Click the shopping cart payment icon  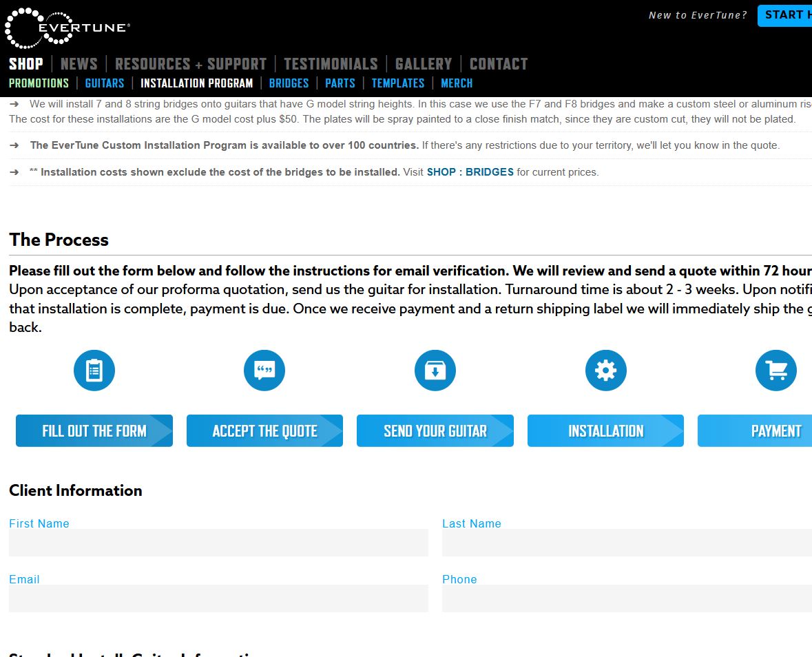(x=775, y=371)
